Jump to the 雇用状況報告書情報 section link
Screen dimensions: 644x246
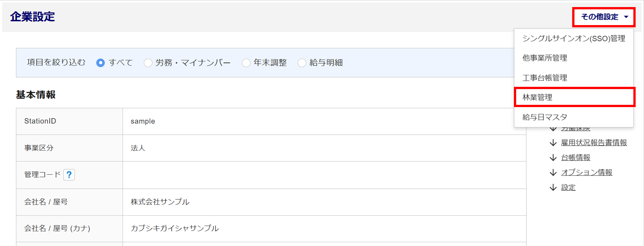click(594, 143)
